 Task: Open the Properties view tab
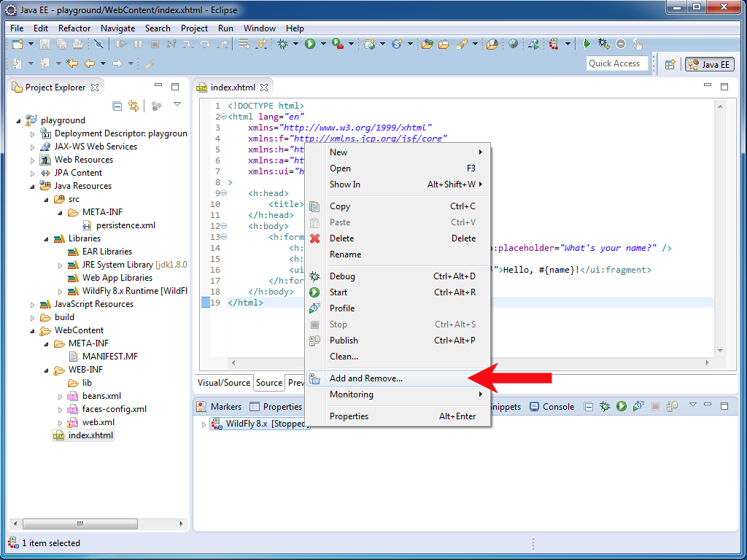[x=276, y=407]
